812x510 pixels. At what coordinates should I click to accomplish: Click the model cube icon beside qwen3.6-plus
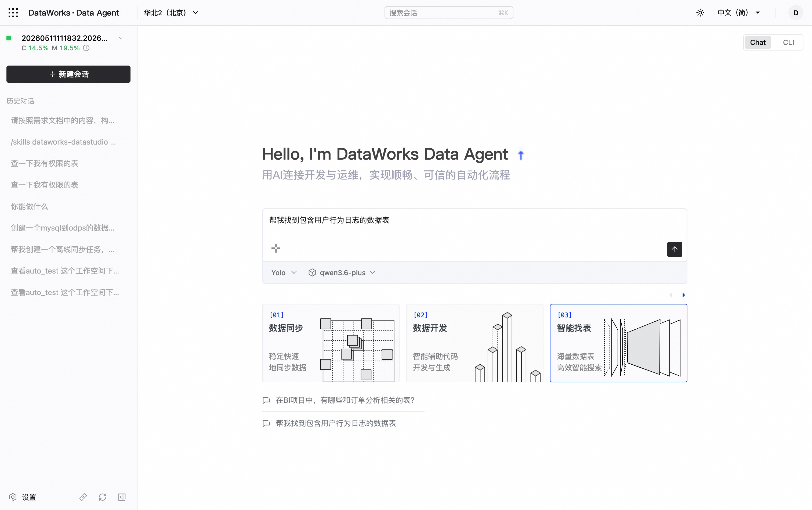[x=312, y=272]
